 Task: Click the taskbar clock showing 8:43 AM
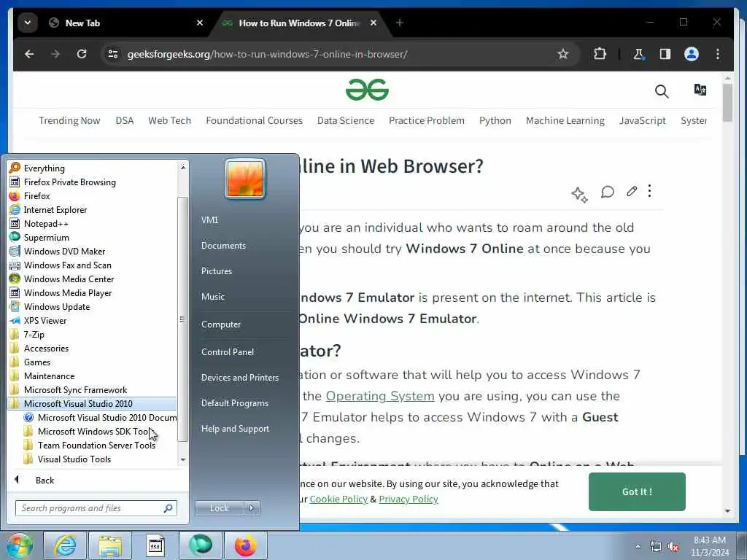coord(709,546)
